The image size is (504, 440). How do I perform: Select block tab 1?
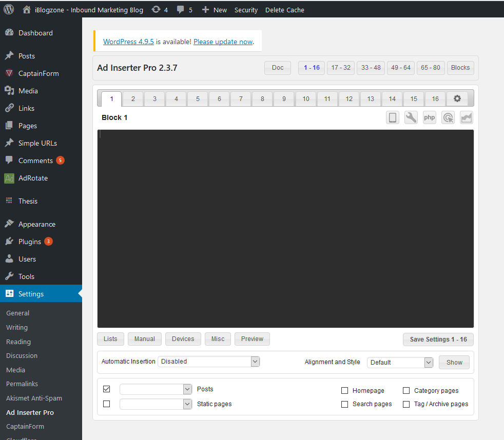coord(111,98)
